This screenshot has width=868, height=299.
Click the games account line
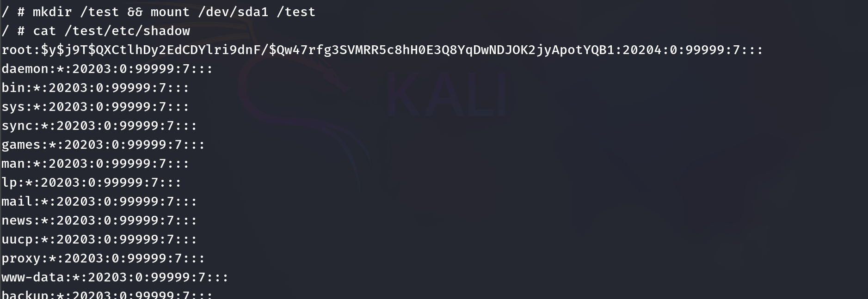coord(103,145)
